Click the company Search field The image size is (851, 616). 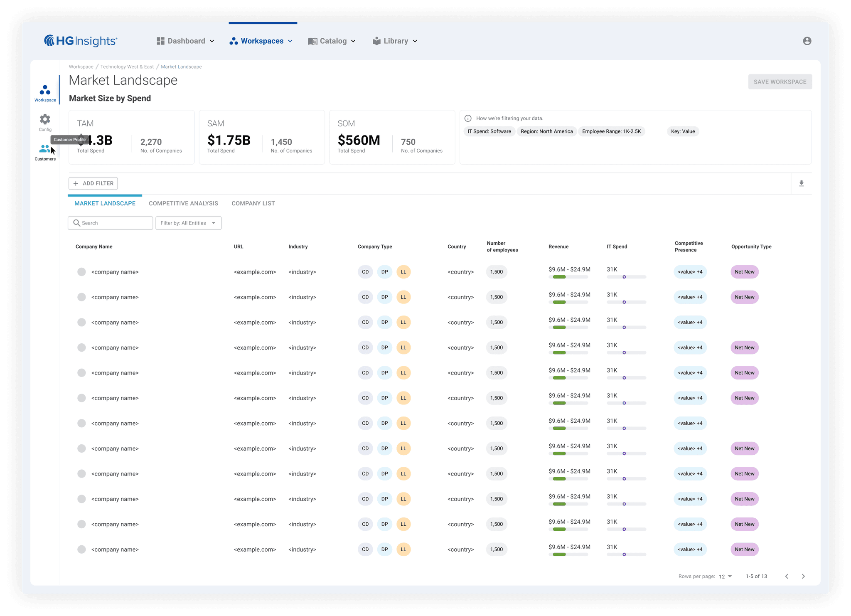click(x=111, y=223)
